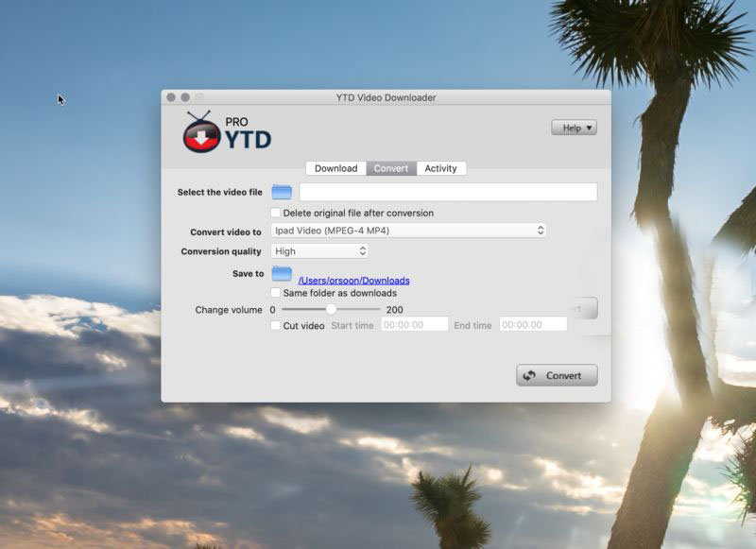Check Same folder as downloads option

[x=275, y=293]
